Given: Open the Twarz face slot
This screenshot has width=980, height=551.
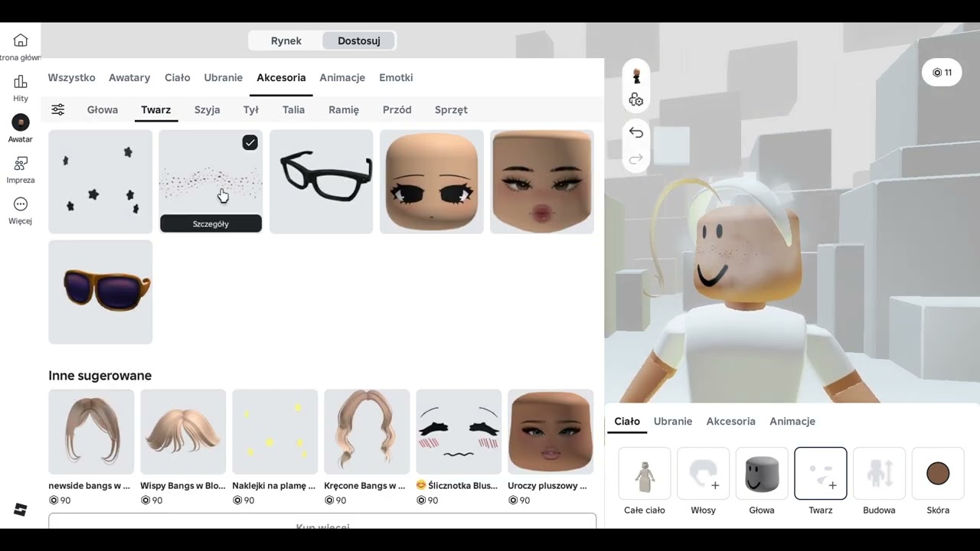Looking at the screenshot, I should [x=821, y=474].
